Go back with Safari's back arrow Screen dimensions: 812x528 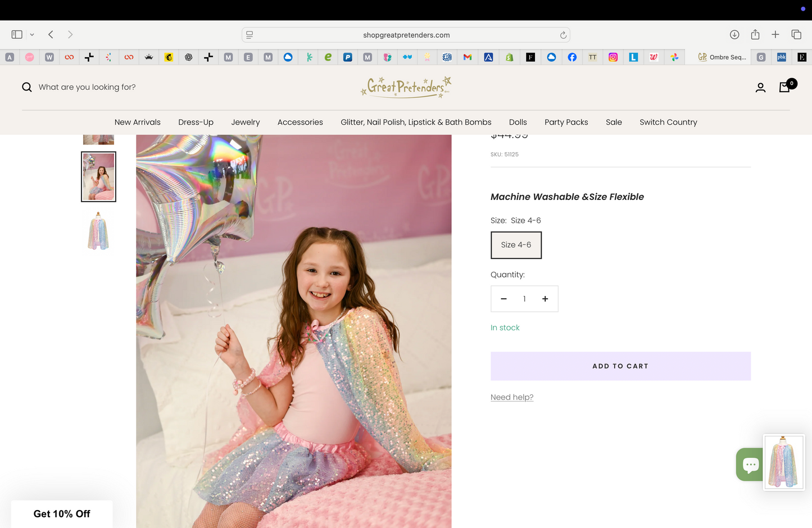pyautogui.click(x=51, y=34)
